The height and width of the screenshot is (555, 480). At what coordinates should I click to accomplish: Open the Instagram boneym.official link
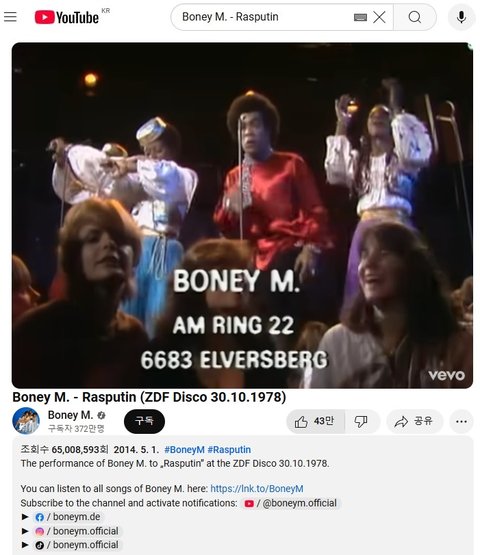(x=77, y=531)
